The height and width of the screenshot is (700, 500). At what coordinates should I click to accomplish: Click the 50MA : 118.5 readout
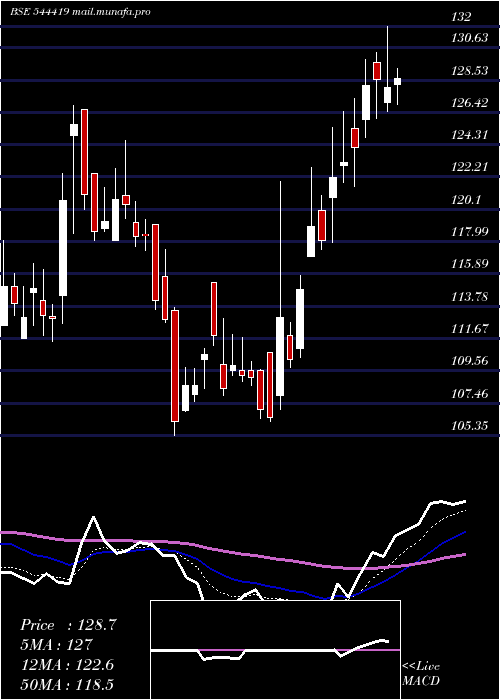click(x=68, y=684)
